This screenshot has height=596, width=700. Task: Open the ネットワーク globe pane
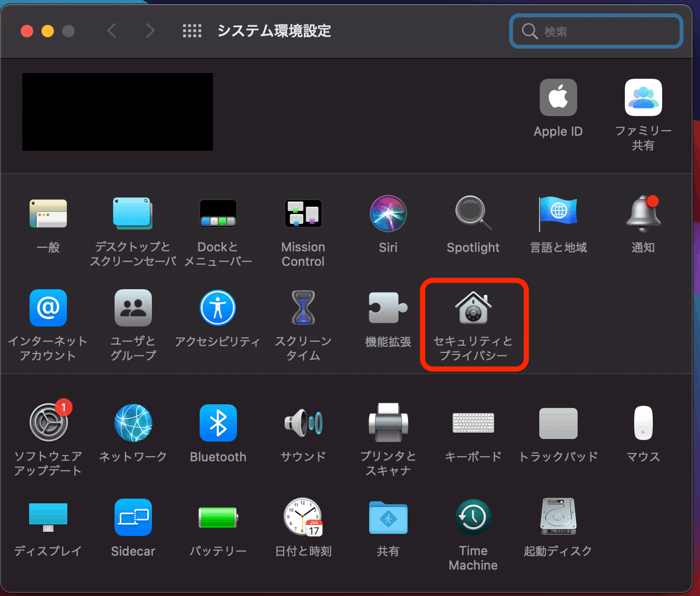[133, 423]
